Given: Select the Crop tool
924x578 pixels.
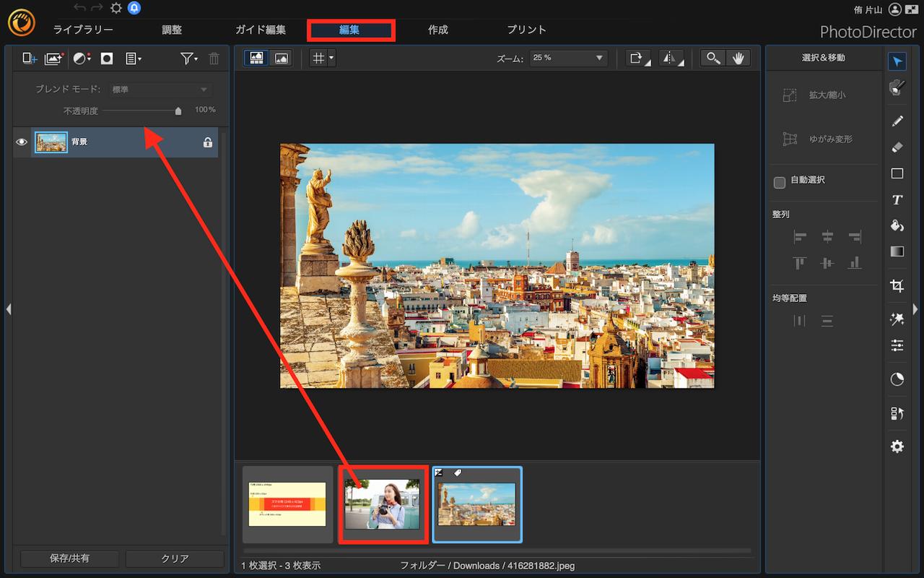Looking at the screenshot, I should click(897, 286).
